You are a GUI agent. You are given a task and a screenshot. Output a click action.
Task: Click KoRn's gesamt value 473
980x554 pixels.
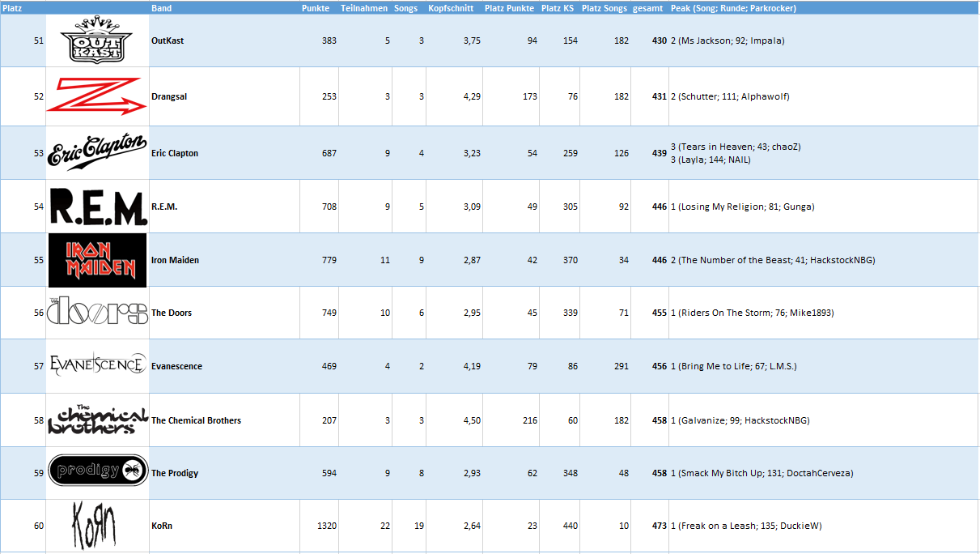tap(659, 526)
